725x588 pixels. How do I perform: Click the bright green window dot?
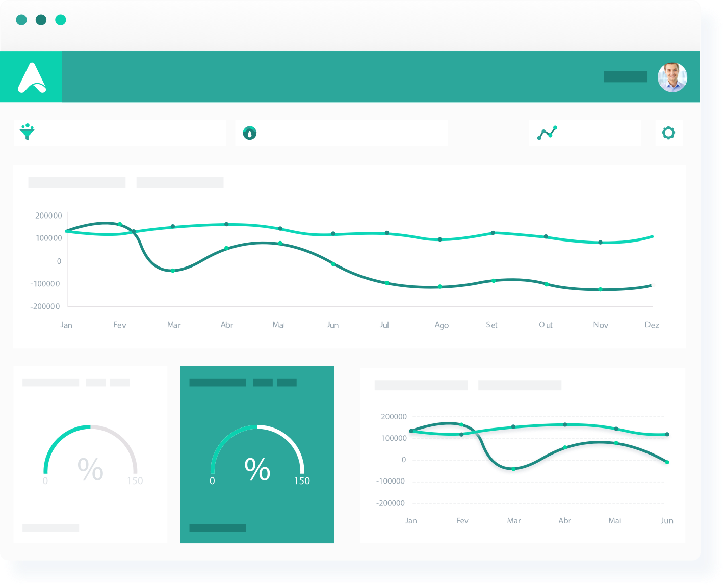coord(61,20)
